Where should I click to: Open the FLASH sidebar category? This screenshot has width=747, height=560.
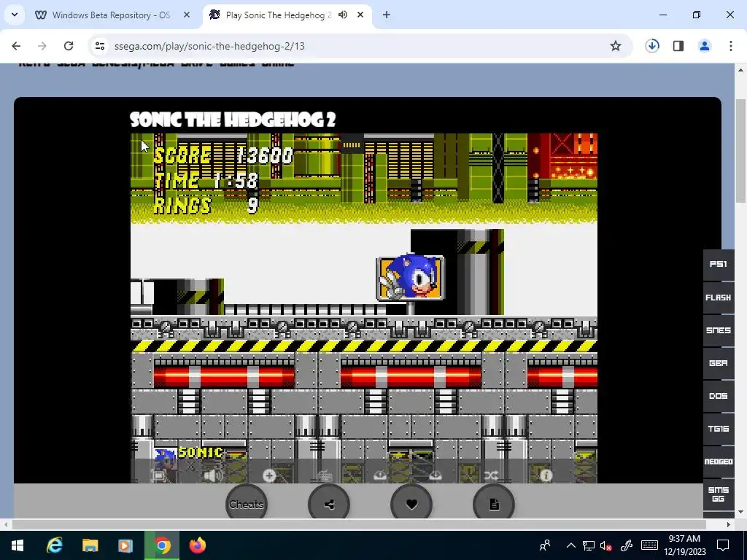719,297
